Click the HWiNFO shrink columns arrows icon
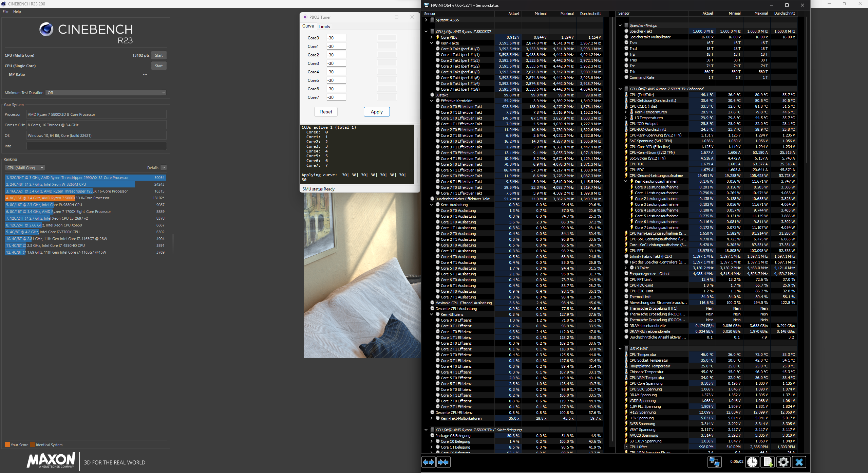Screen dimensions: 868x473 (x=444, y=462)
